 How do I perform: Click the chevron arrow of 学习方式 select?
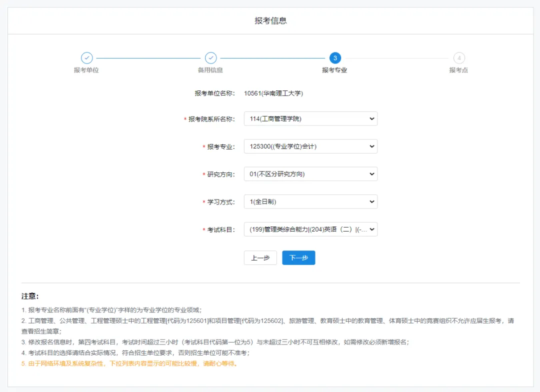click(x=372, y=201)
